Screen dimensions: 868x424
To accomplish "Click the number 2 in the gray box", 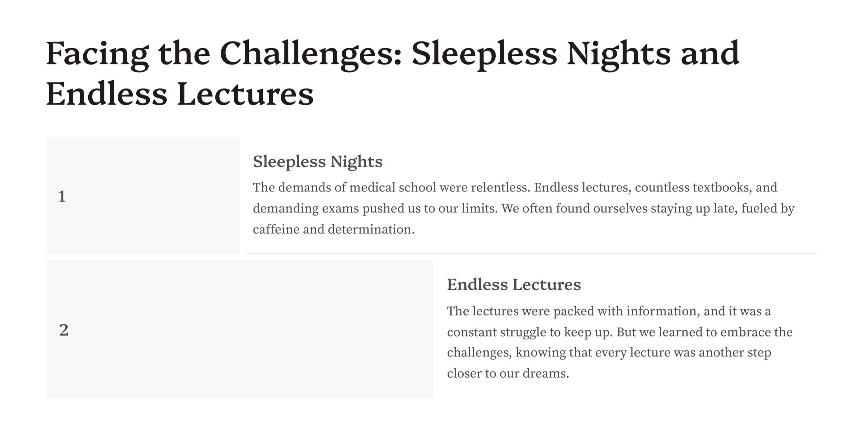I will (x=64, y=330).
